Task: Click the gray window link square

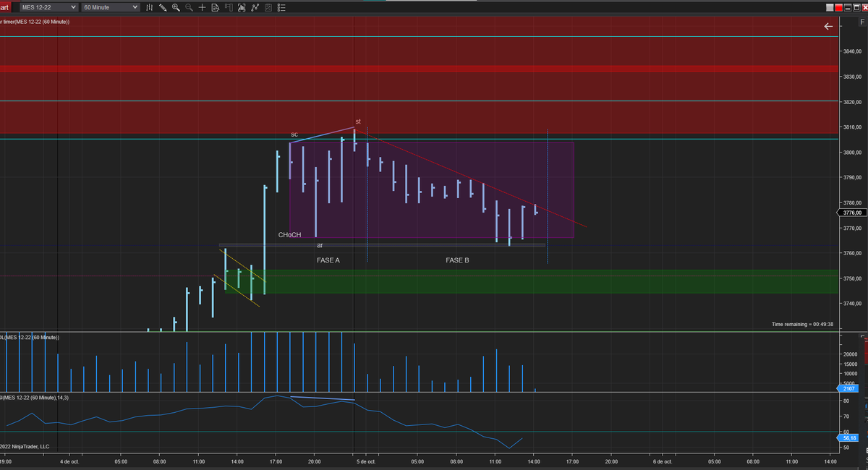Action: click(830, 7)
